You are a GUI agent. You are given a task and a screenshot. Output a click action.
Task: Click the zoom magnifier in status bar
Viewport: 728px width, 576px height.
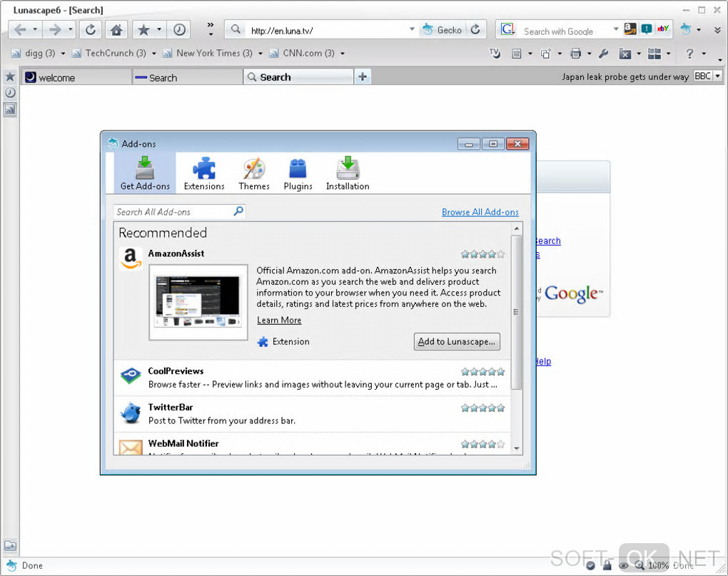tap(639, 565)
